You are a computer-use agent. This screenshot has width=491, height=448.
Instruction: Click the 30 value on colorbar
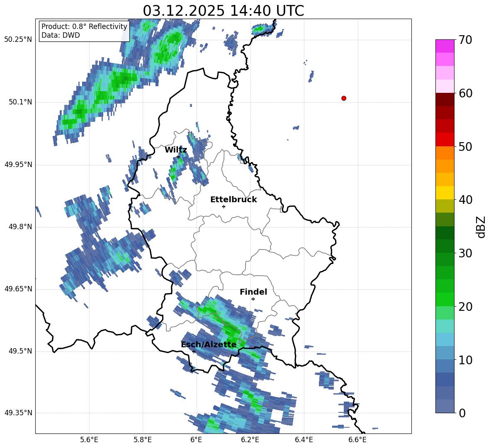pos(465,253)
